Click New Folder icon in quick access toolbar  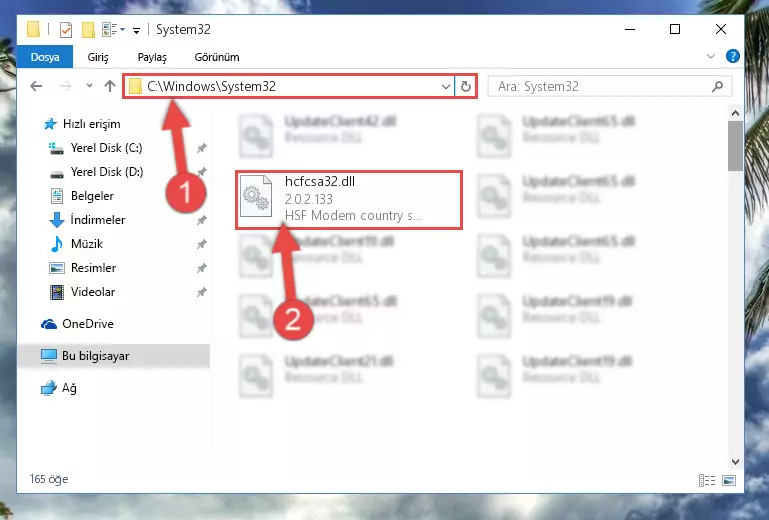coord(88,29)
